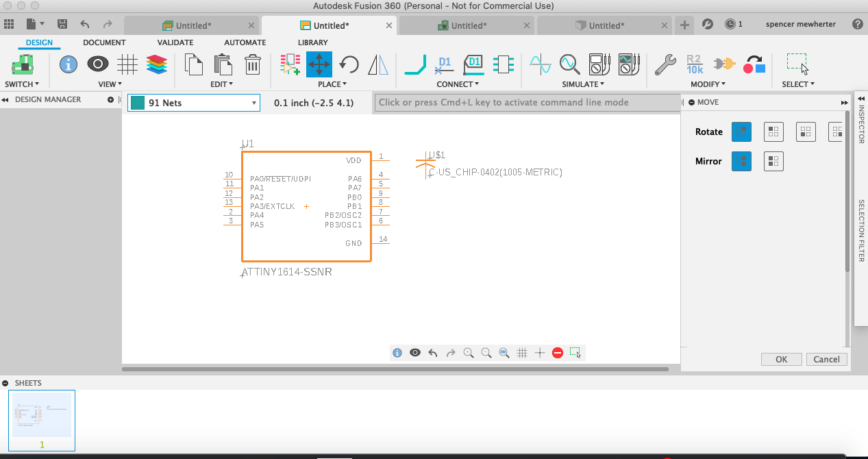Image resolution: width=868 pixels, height=459 pixels.
Task: Click Zoom In in the bottom canvas toolbar
Action: (x=469, y=353)
